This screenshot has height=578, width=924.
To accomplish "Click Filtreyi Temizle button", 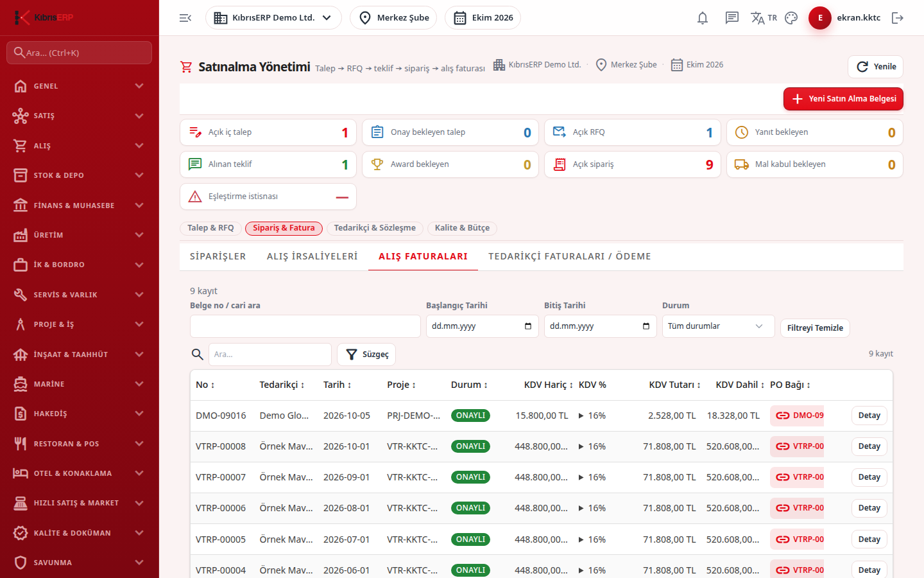I will pyautogui.click(x=815, y=328).
